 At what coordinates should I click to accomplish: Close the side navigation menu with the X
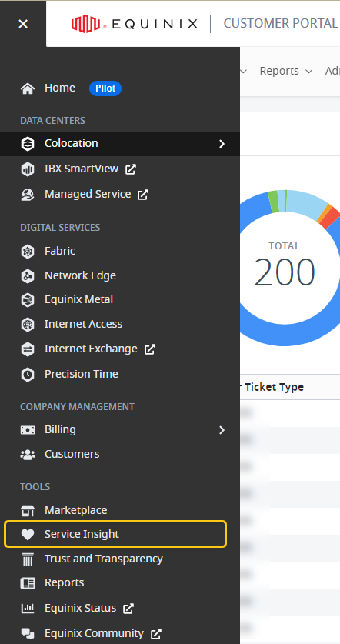click(x=23, y=24)
